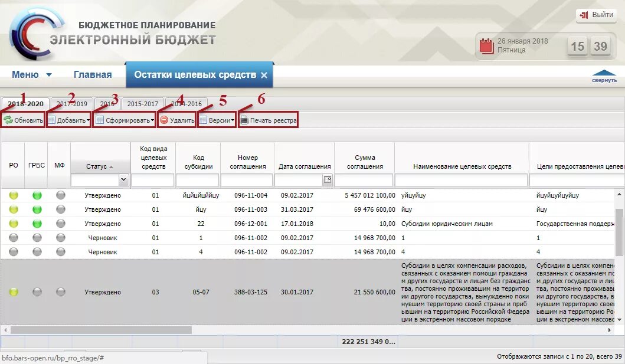This screenshot has width=625, height=364.
Task: Click agreement number 388-03-125
Action: tap(251, 292)
